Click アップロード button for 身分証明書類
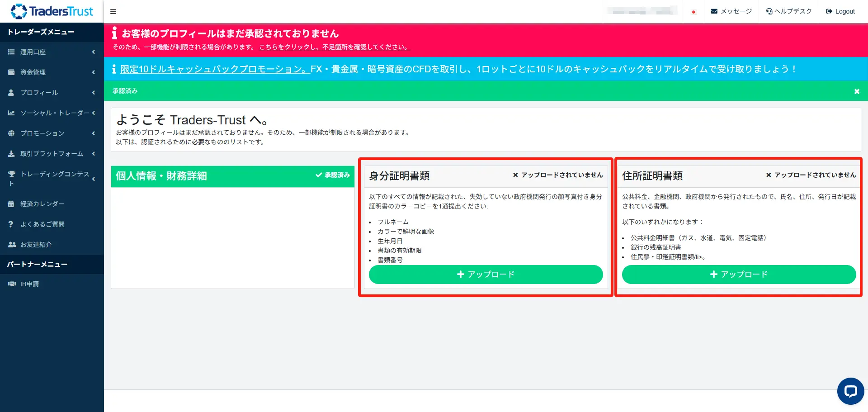868x412 pixels. click(486, 275)
